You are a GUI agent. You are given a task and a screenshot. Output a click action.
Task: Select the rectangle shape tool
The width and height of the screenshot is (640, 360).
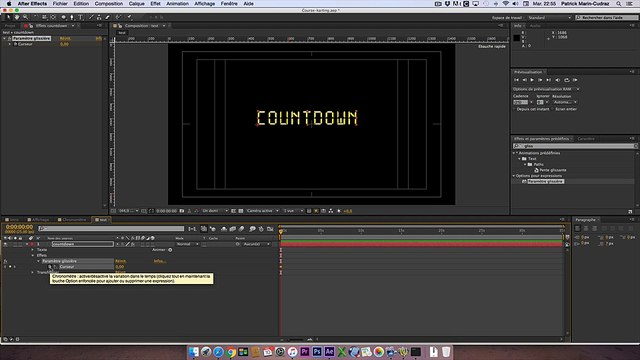[64, 17]
